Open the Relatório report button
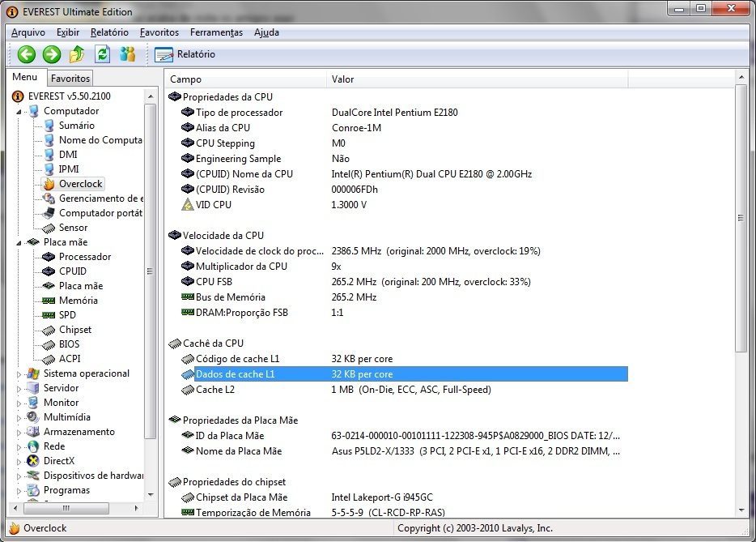Viewport: 756px width, 542px height. (185, 54)
